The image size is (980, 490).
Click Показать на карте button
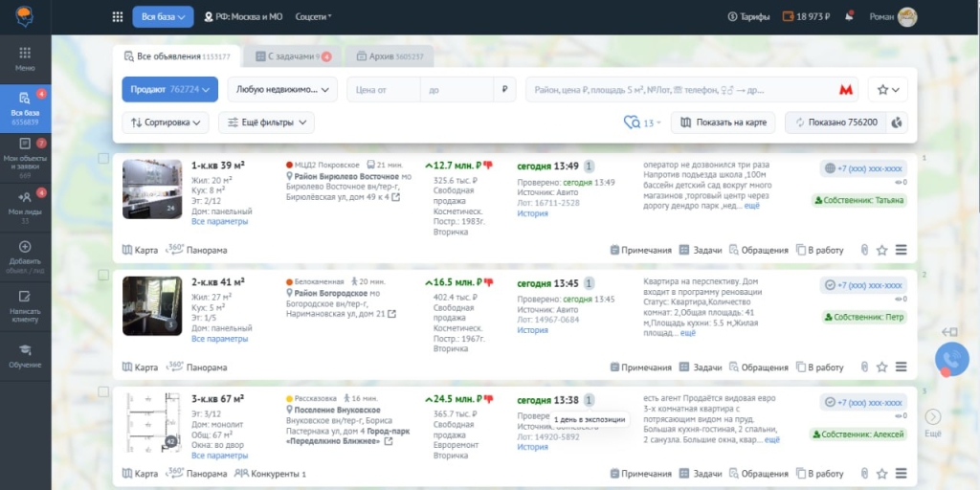point(724,122)
